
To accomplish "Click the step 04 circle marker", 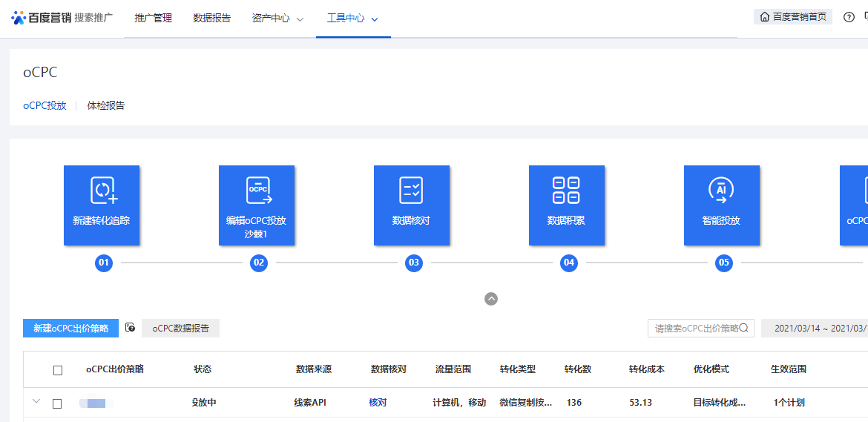I will coord(568,263).
